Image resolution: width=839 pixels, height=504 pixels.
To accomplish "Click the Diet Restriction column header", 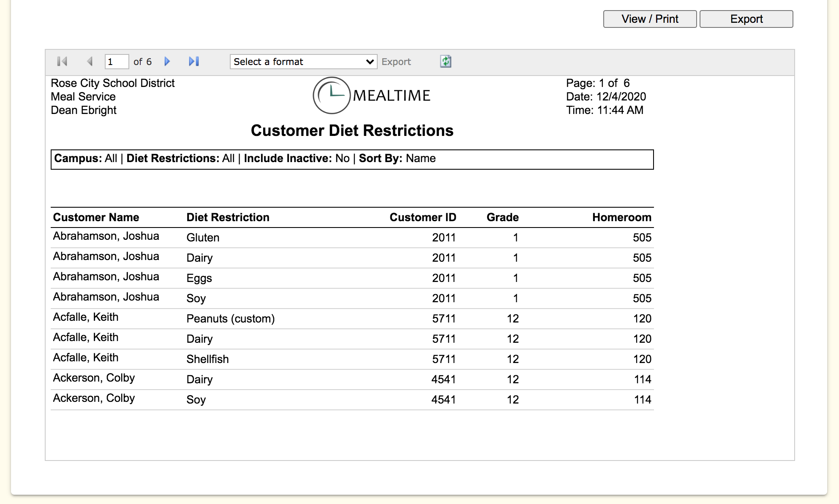I will (228, 217).
